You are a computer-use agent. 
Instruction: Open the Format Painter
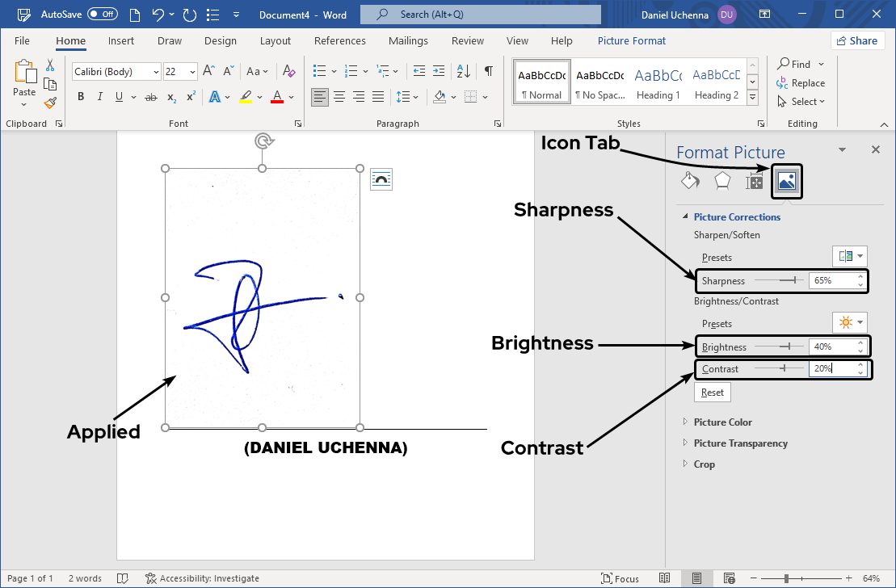click(x=48, y=103)
